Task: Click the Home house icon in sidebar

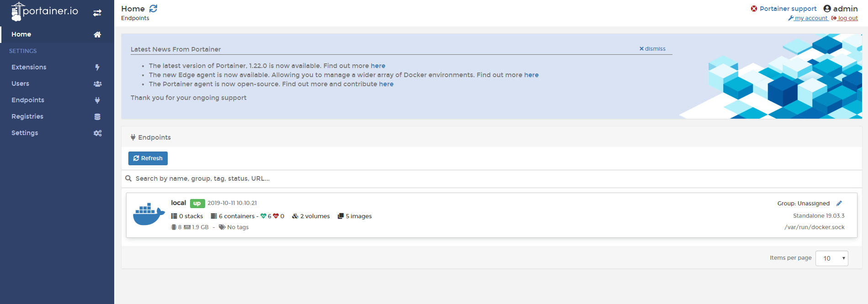Action: coord(97,35)
